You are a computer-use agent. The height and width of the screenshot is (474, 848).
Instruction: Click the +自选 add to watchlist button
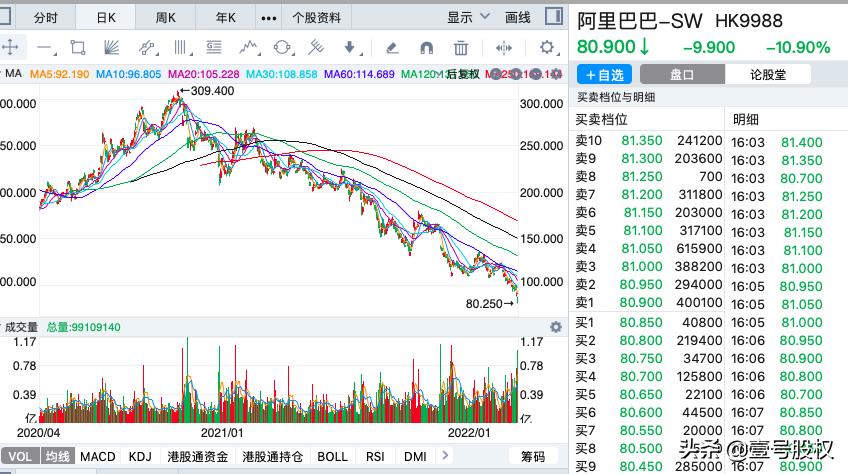(x=604, y=75)
